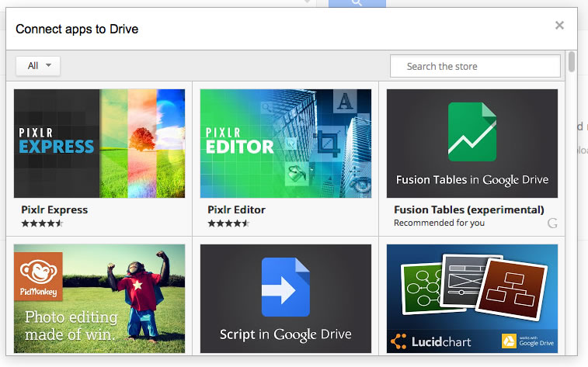
Task: Click the Recommended for you text
Action: click(439, 223)
